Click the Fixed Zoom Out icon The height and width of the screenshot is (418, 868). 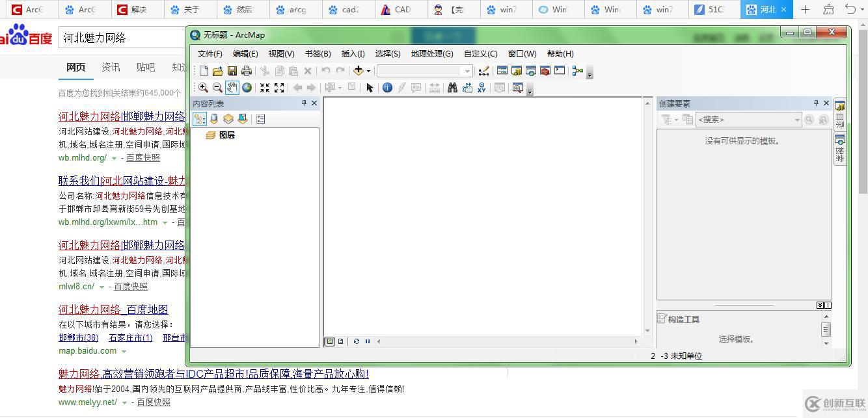click(279, 88)
